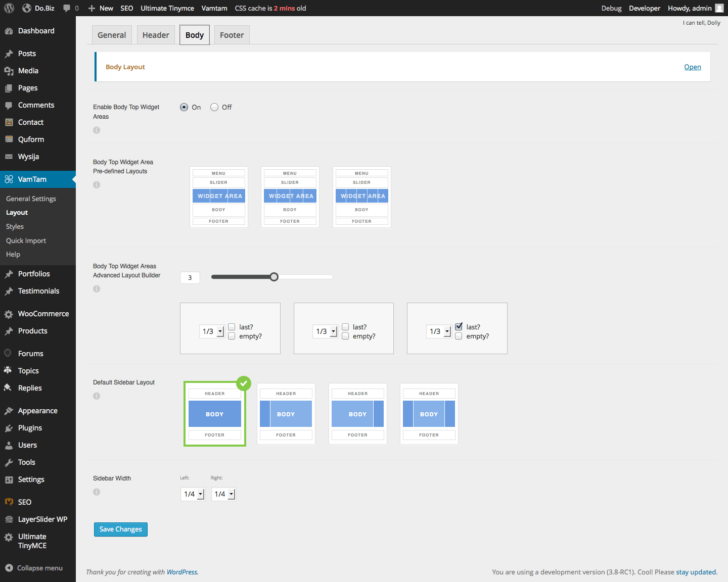Click the Media icon in sidebar
Screen dimensions: 728x582
click(9, 71)
